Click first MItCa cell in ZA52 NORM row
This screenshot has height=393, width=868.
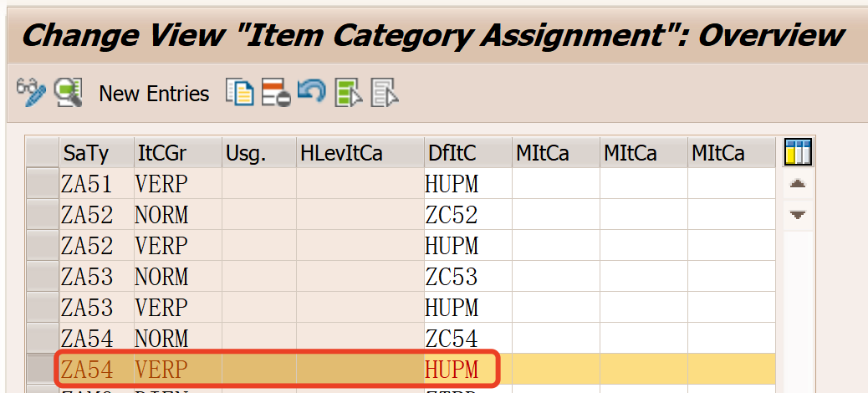pos(556,215)
